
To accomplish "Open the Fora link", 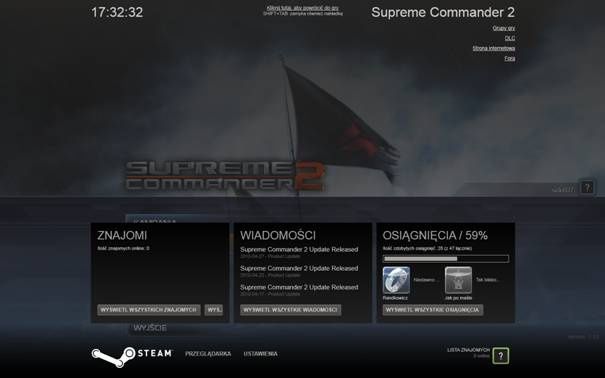I will (x=510, y=58).
